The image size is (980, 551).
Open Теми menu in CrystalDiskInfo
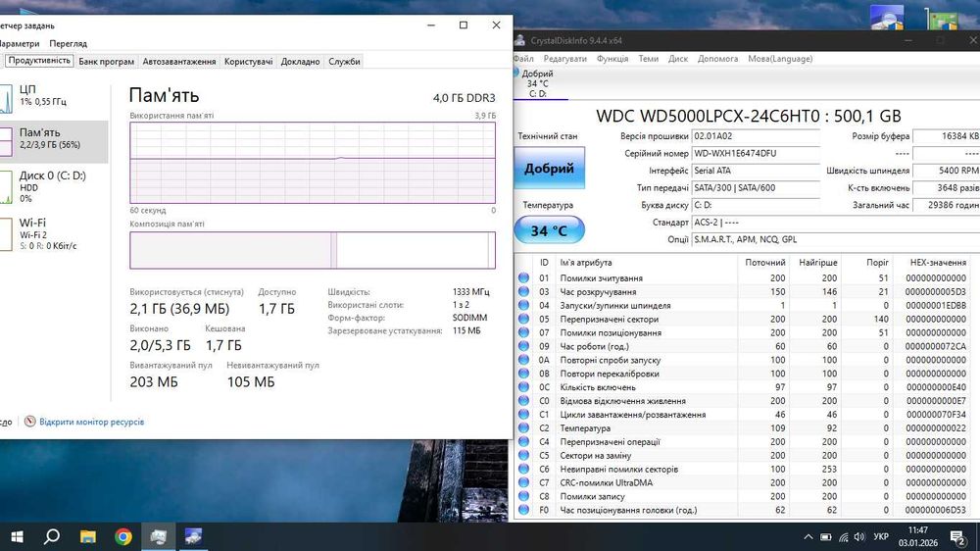648,59
